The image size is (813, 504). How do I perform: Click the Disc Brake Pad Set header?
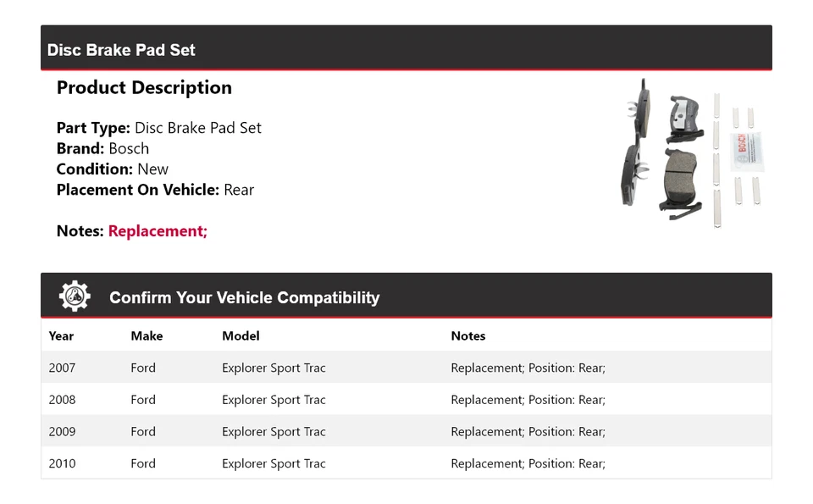point(121,50)
